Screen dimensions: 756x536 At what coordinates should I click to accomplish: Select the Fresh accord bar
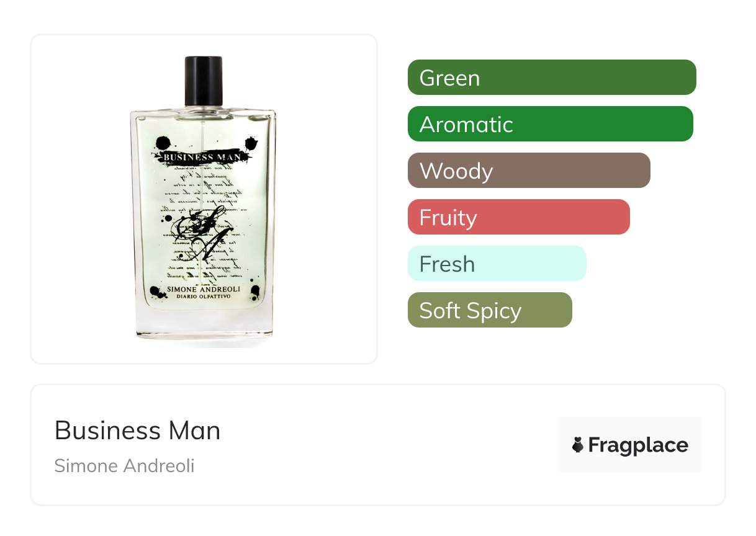click(497, 264)
